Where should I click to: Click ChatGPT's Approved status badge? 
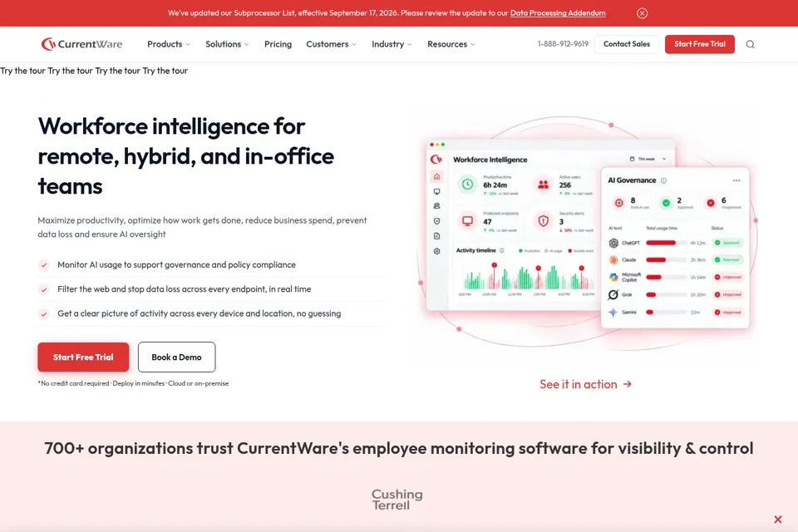pyautogui.click(x=727, y=243)
